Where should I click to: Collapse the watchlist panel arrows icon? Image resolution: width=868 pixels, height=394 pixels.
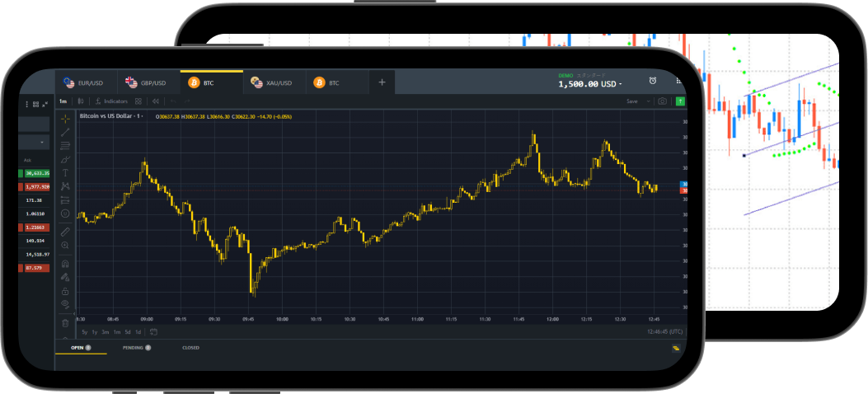tap(45, 104)
